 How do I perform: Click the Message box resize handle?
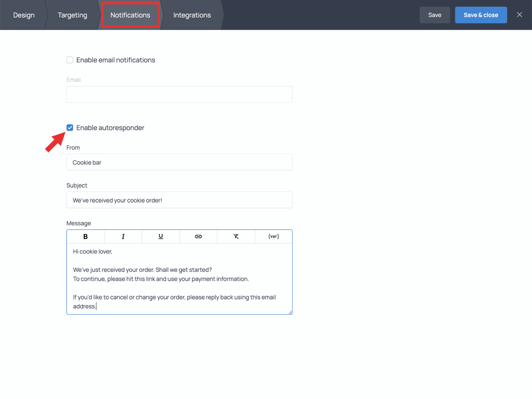click(x=290, y=312)
